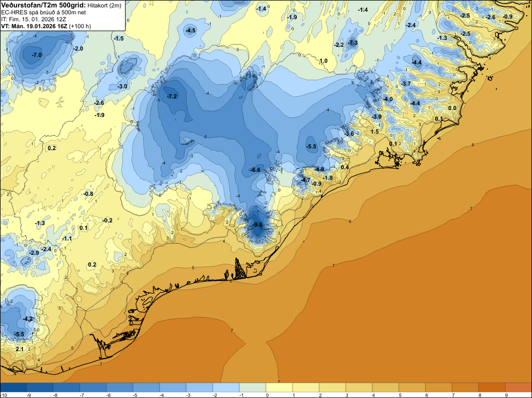532x398 pixels.
Task: Click the 0.4 temperature label
Action: (345, 167)
